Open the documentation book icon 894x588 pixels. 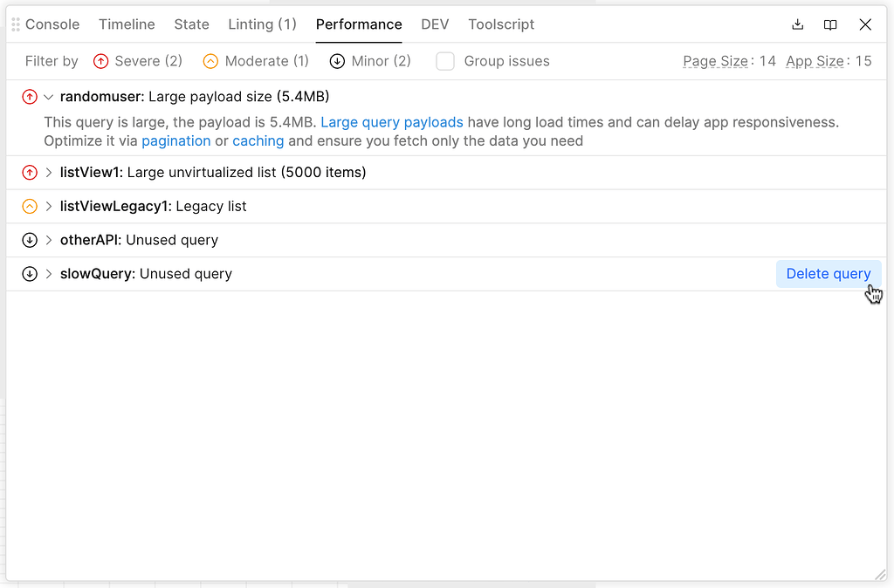pyautogui.click(x=830, y=24)
